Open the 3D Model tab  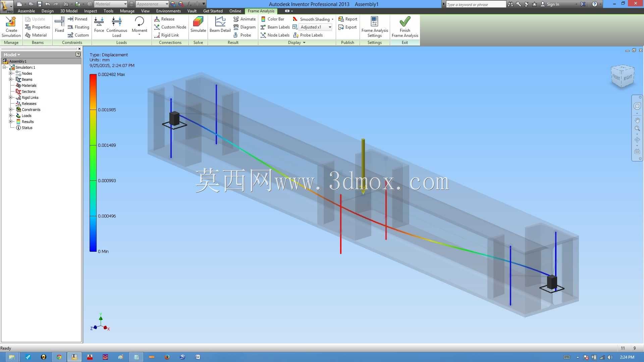click(69, 11)
